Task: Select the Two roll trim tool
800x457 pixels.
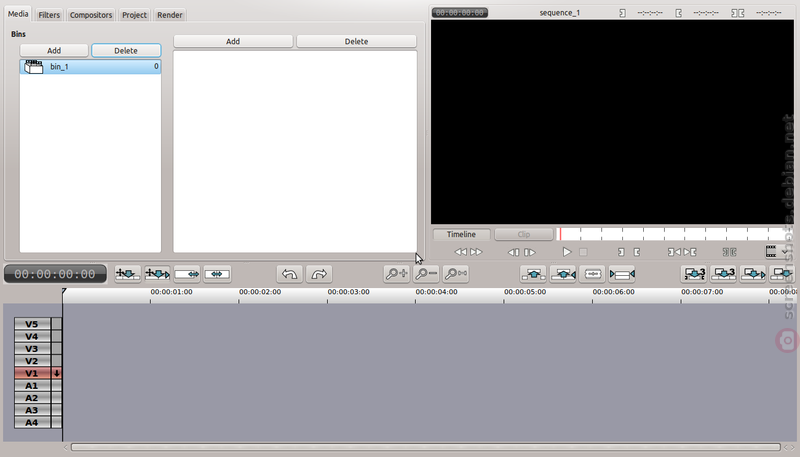Action: [x=217, y=274]
